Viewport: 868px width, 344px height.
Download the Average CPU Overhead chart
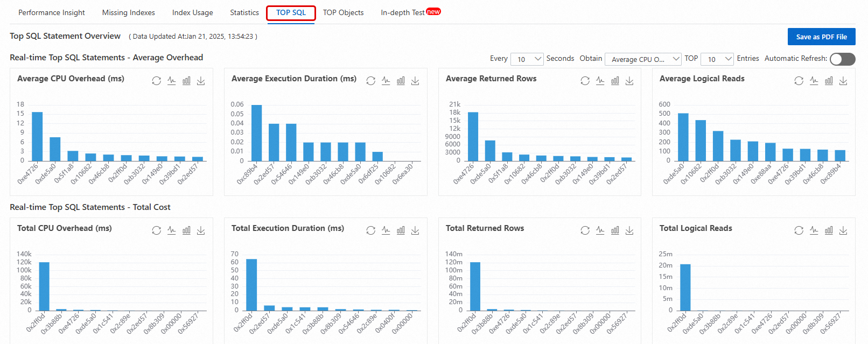201,81
